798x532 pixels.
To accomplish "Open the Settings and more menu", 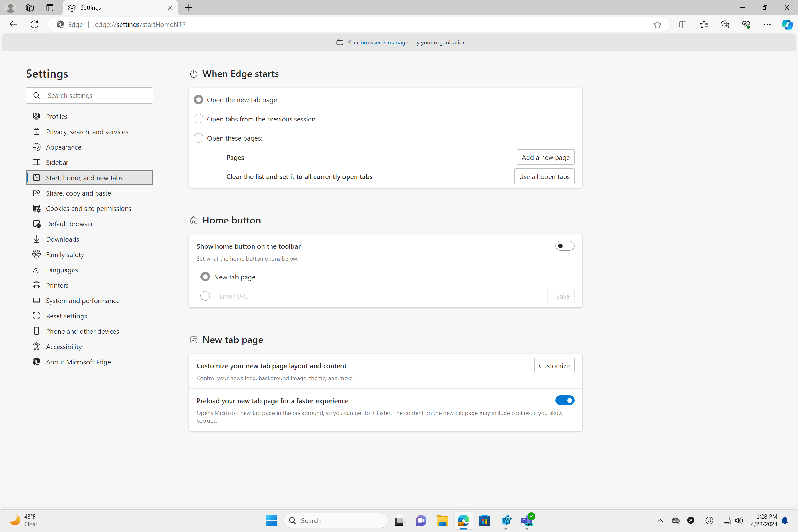I will [x=767, y=24].
